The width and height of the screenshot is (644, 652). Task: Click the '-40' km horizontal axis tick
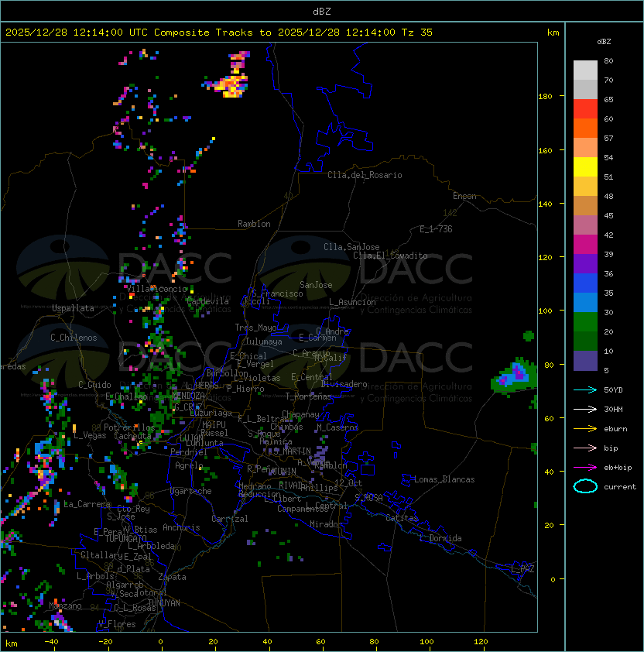(x=51, y=641)
